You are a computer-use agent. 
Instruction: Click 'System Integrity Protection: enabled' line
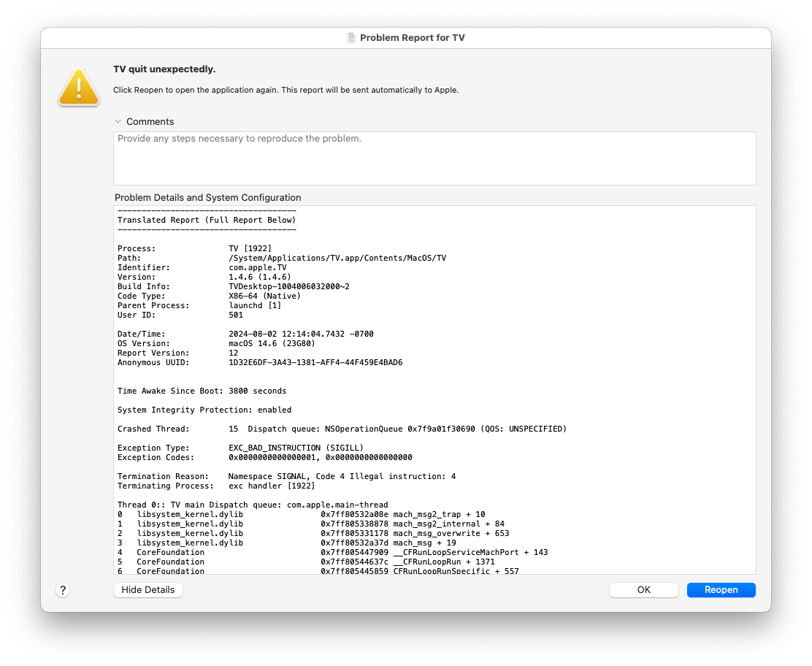click(x=204, y=410)
